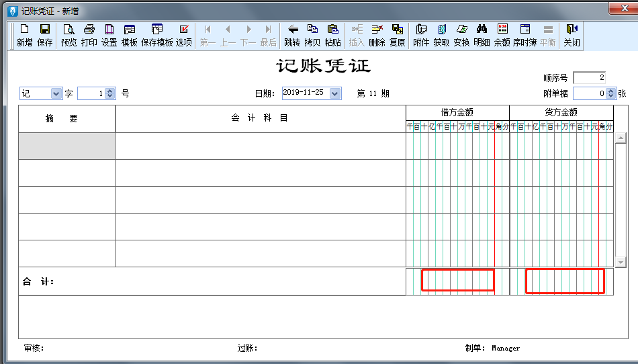Open 附件 attachments icon
Screen dimensions: 638x364
pos(421,35)
